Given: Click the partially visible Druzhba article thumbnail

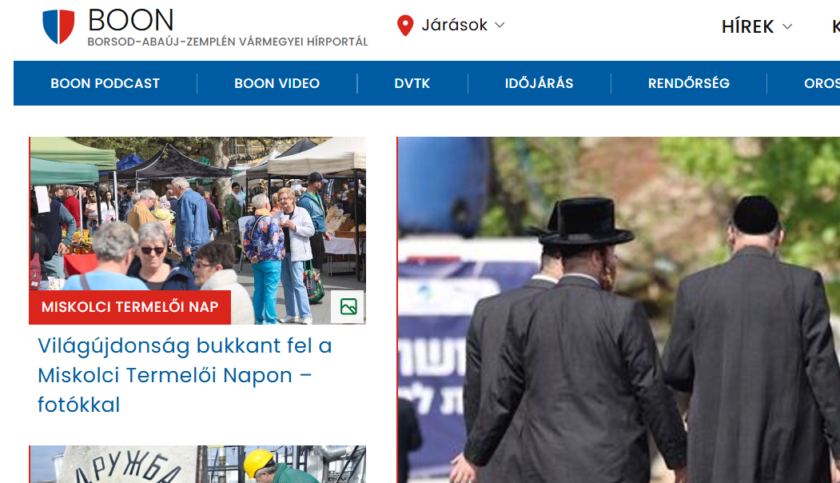Looking at the screenshot, I should tap(197, 465).
